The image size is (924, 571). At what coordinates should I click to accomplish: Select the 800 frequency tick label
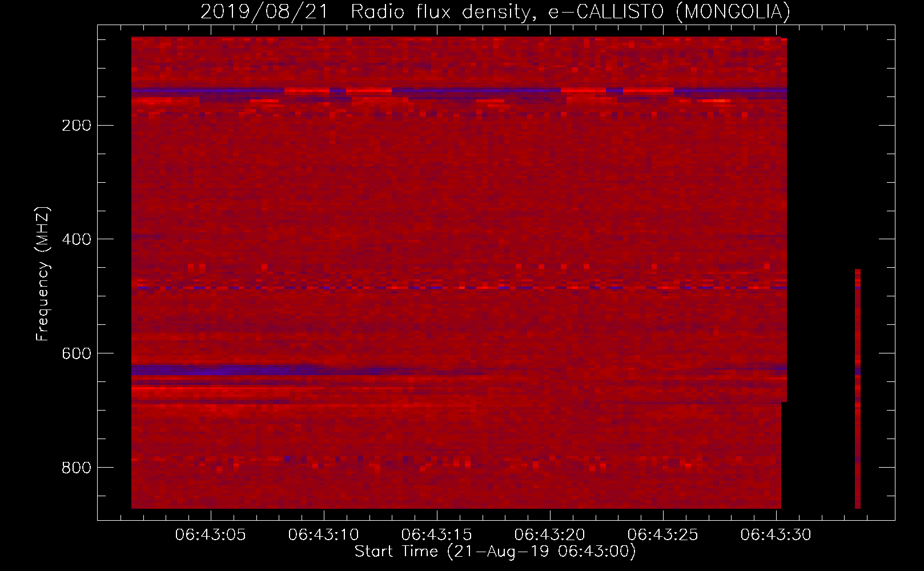pyautogui.click(x=77, y=468)
